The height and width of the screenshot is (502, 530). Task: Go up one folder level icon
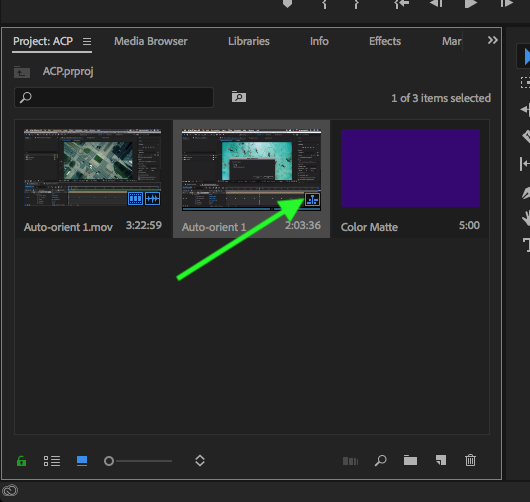tap(22, 72)
